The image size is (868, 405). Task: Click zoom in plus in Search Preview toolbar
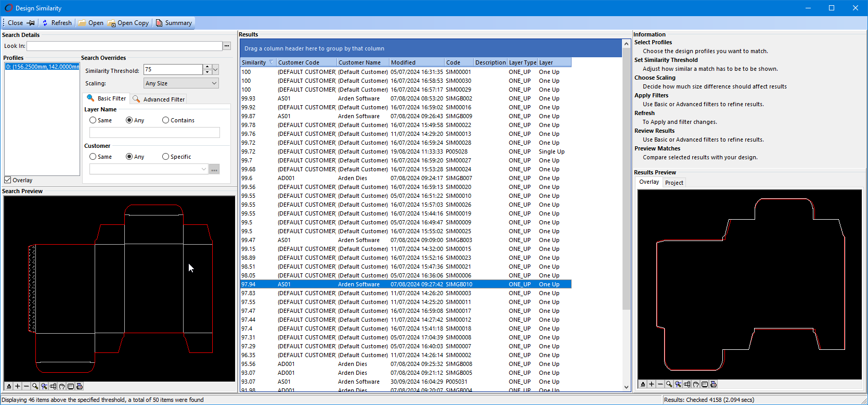pos(18,386)
